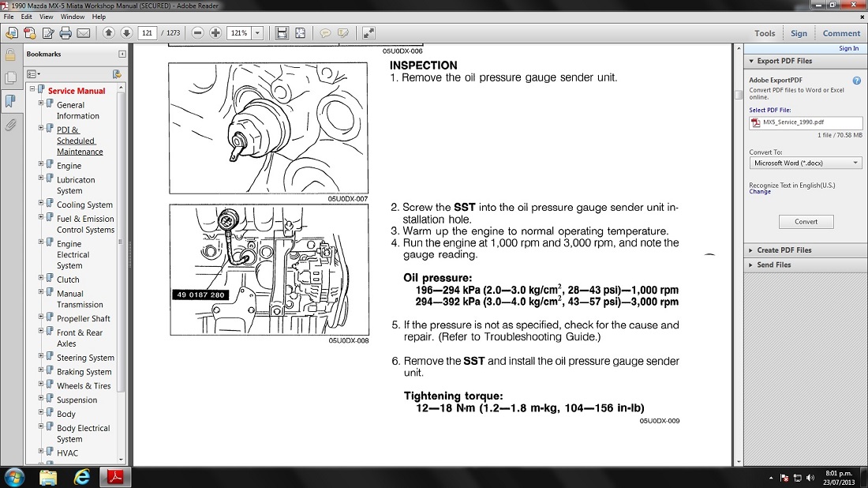The width and height of the screenshot is (868, 488).
Task: Open Internet Explorer from the taskbar
Action: point(82,477)
